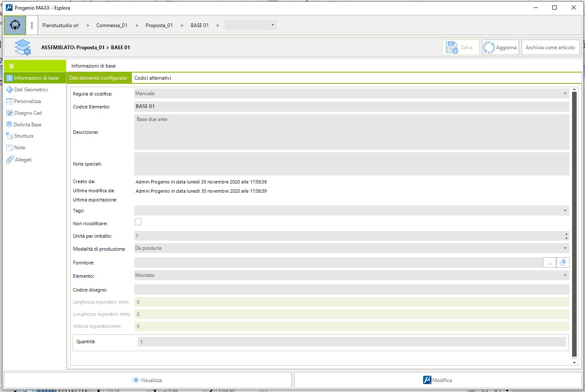The height and width of the screenshot is (392, 585).
Task: Expand Modalità di produzione dropdown
Action: [x=565, y=248]
